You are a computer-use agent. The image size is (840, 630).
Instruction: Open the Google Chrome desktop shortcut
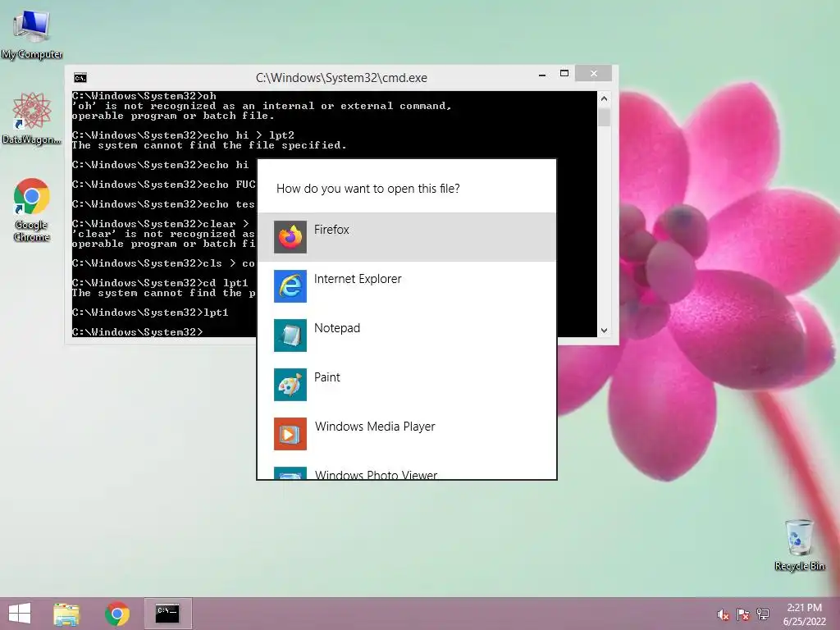coord(32,209)
